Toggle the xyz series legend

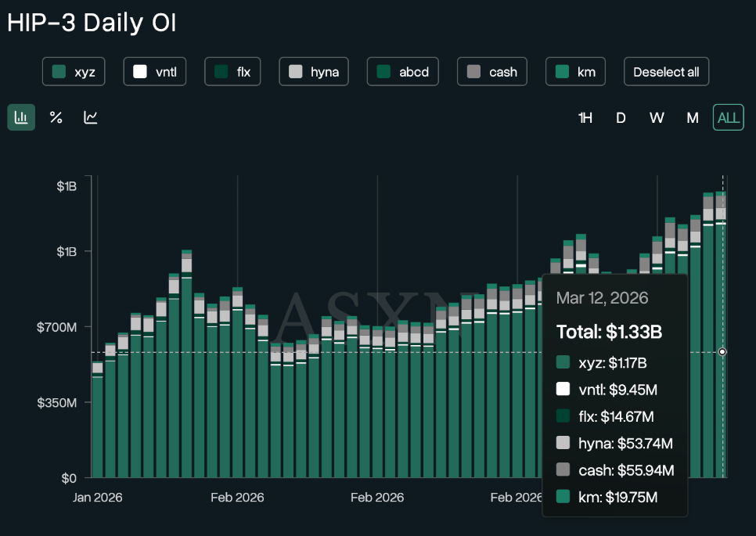[x=73, y=72]
